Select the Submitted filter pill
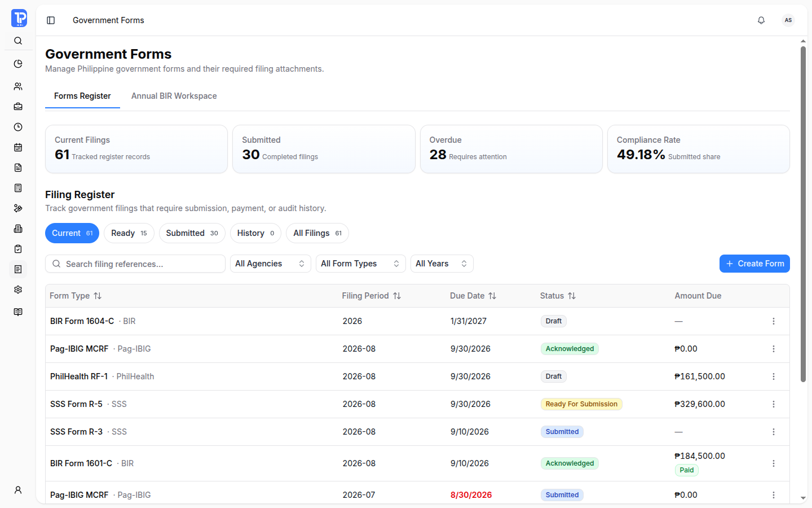This screenshot has width=812, height=508. (x=192, y=233)
